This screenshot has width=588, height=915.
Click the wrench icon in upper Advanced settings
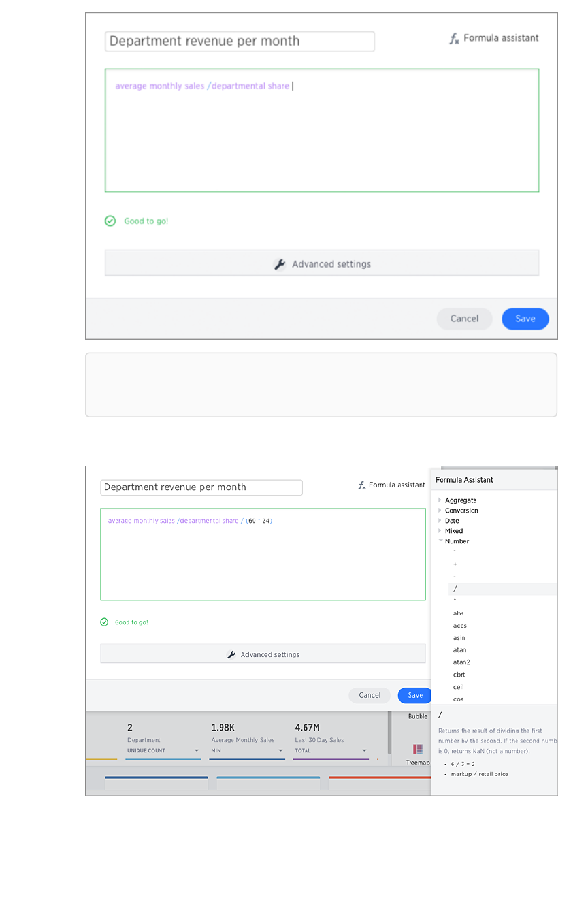tap(280, 264)
